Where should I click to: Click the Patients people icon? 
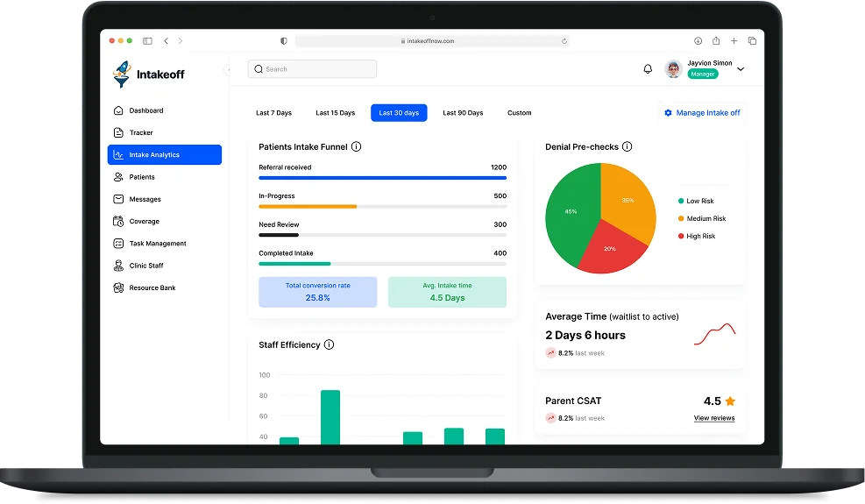pyautogui.click(x=118, y=177)
